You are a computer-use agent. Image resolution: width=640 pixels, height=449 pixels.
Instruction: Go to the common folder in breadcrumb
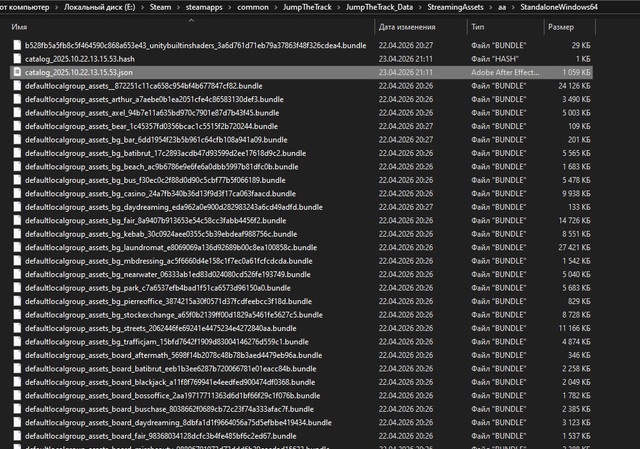(253, 7)
